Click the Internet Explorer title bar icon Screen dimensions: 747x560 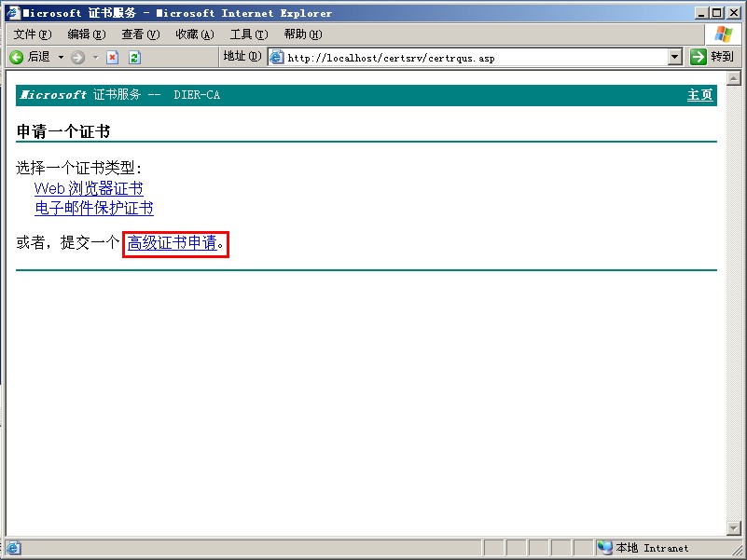coord(12,13)
